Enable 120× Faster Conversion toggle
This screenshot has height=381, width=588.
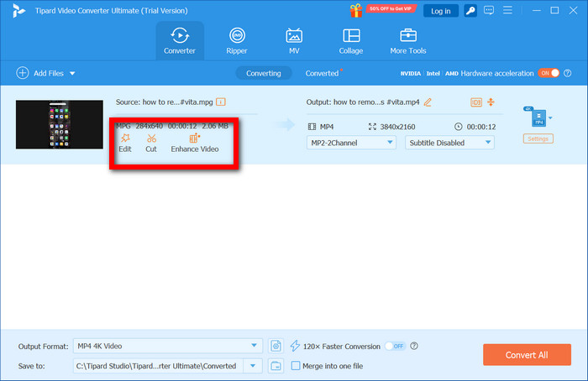pos(394,346)
